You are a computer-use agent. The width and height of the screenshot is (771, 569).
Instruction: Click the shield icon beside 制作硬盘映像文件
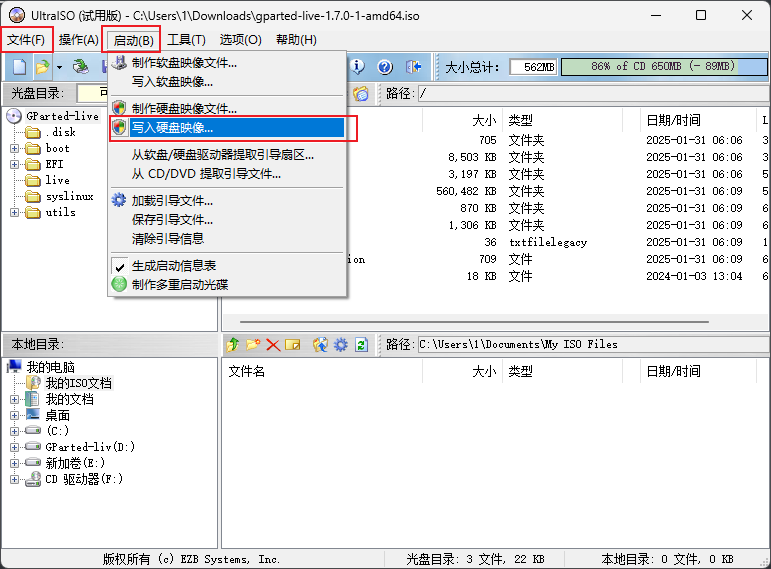pos(119,108)
